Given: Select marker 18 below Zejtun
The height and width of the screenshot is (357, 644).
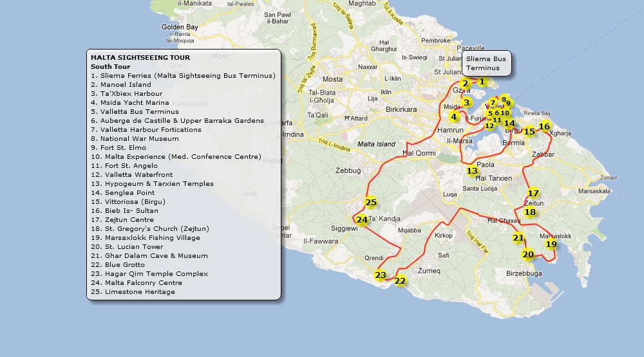Looking at the screenshot, I should pos(530,212).
